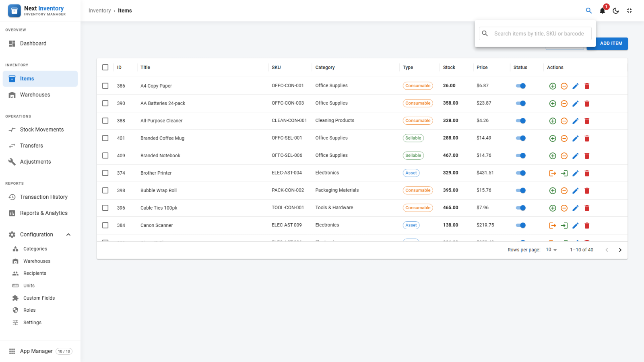Screen dimensions: 644x362
Task: Sort by Price column header
Action: coord(482,68)
